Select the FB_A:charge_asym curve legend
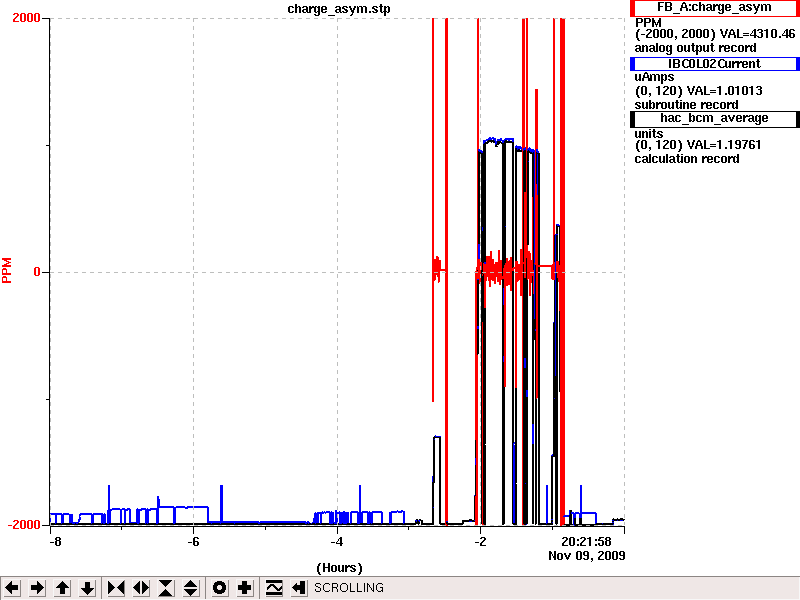 click(x=714, y=8)
